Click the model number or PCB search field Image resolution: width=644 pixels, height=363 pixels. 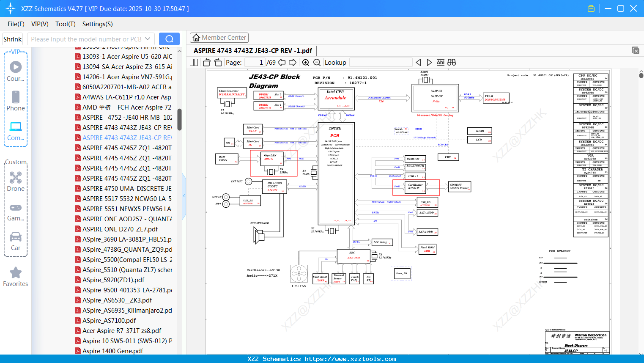click(86, 39)
